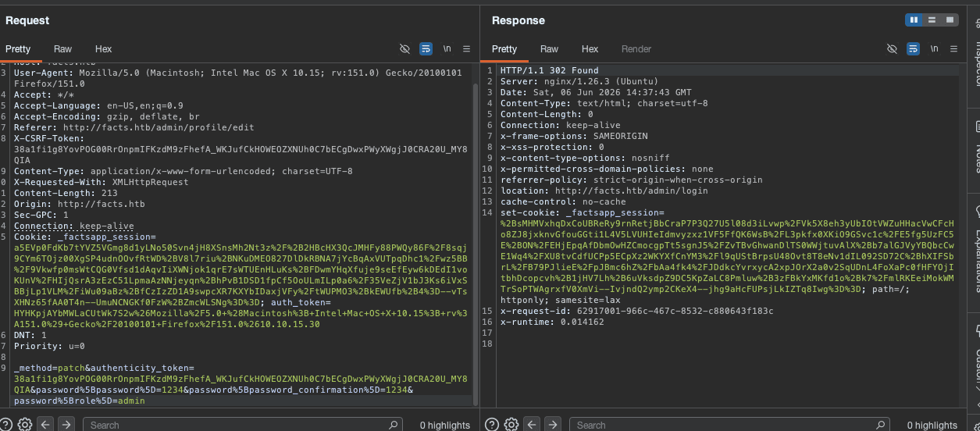Click the 'x-request-id' response header
Image resolution: width=980 pixels, height=431 pixels.
pyautogui.click(x=636, y=311)
